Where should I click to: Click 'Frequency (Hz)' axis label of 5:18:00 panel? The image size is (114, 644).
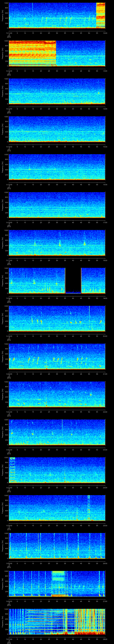3,280
